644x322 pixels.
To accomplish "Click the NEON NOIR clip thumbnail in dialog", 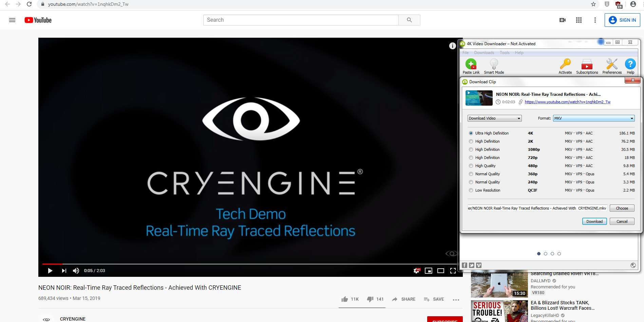I will click(479, 98).
